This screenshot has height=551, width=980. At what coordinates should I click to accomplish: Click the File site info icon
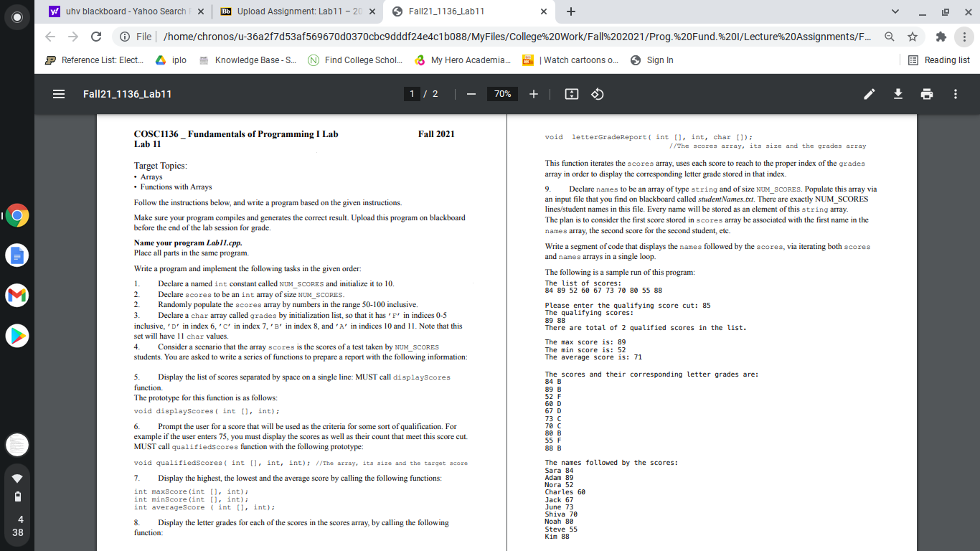[x=137, y=37]
